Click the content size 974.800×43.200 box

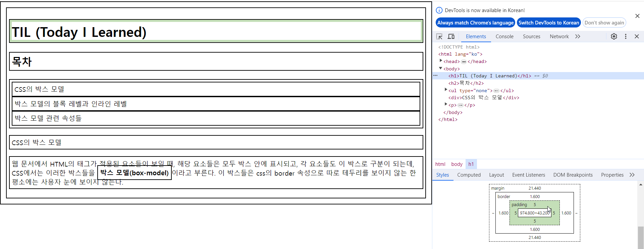coord(534,213)
